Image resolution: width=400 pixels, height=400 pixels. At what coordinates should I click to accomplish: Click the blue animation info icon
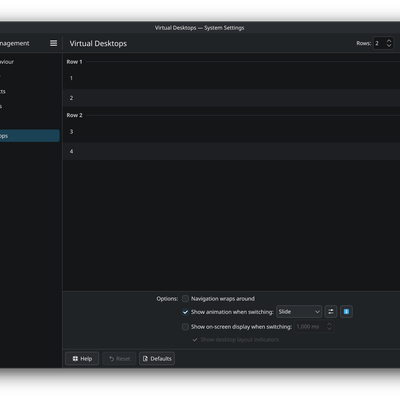click(346, 312)
